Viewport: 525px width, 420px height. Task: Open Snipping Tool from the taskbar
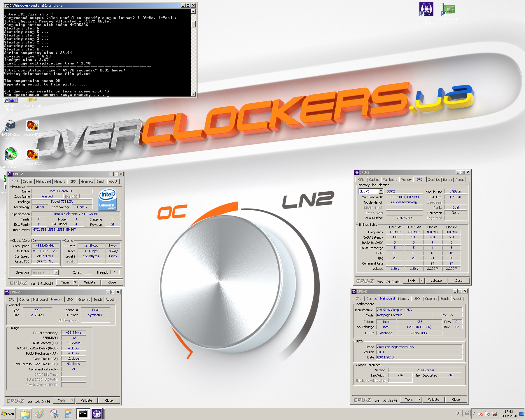click(x=54, y=414)
